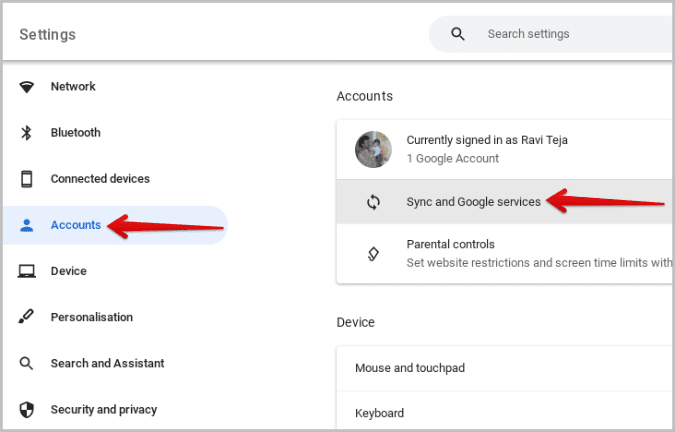Viewport: 675px width, 432px height.
Task: Click the Search and Assistant magnifier icon
Action: pos(26,364)
